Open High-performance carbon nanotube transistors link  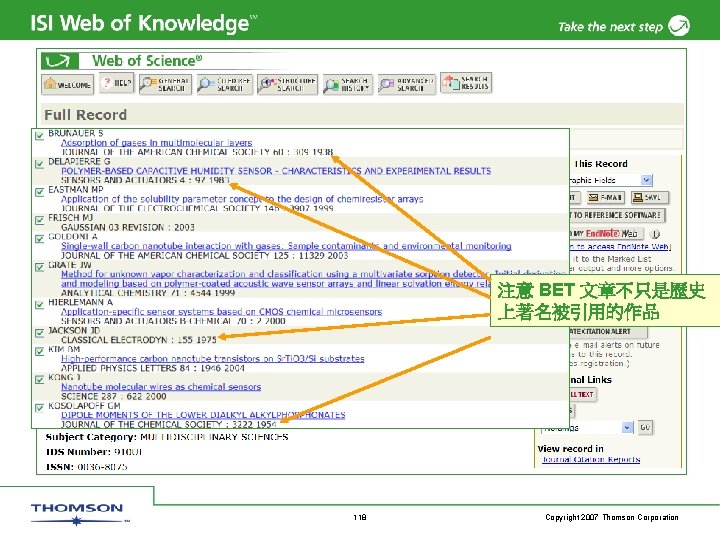point(213,359)
